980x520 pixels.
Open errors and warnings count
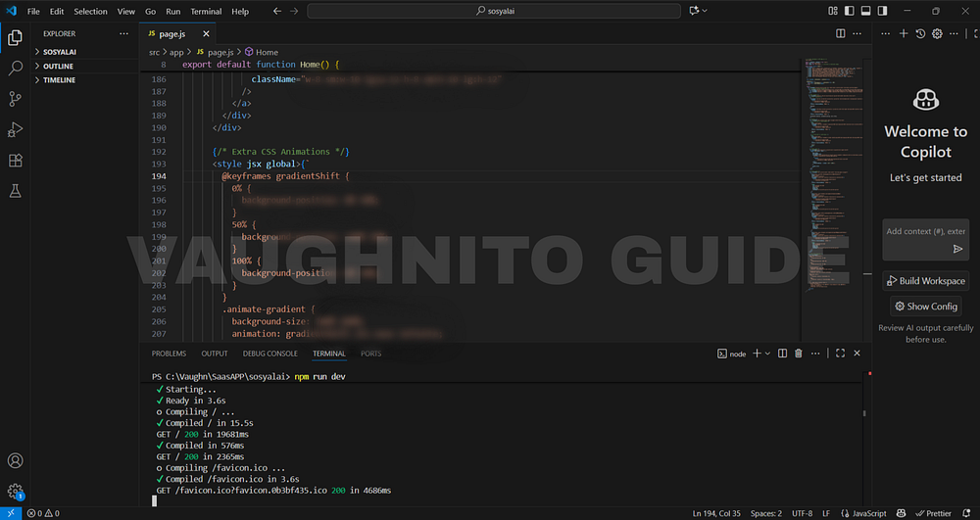(43, 513)
